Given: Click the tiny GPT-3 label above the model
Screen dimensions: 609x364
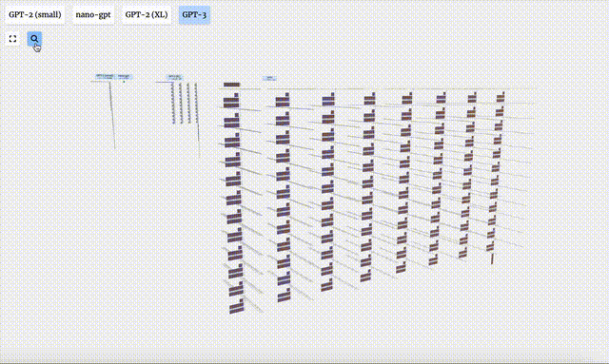Looking at the screenshot, I should tap(269, 78).
